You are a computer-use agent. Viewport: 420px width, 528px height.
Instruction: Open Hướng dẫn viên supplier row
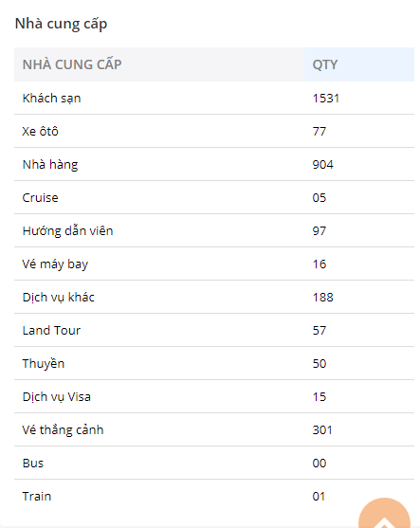[214, 230]
